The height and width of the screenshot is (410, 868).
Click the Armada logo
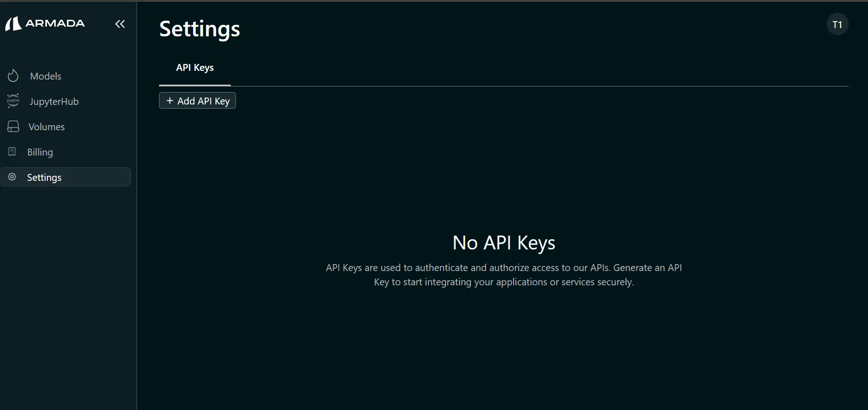[x=45, y=23]
